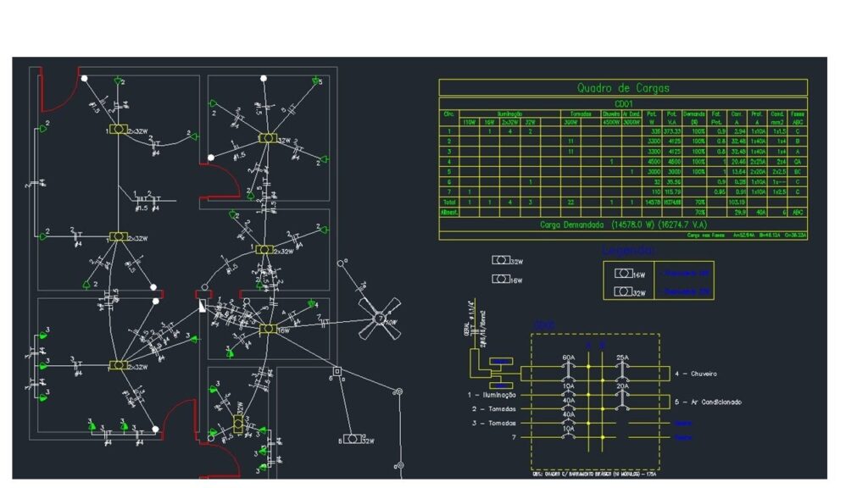Select the square junction box labeled 6

[337, 371]
